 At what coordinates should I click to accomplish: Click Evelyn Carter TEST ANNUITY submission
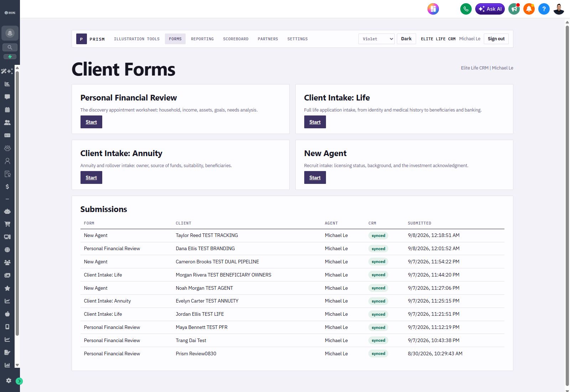(292, 301)
